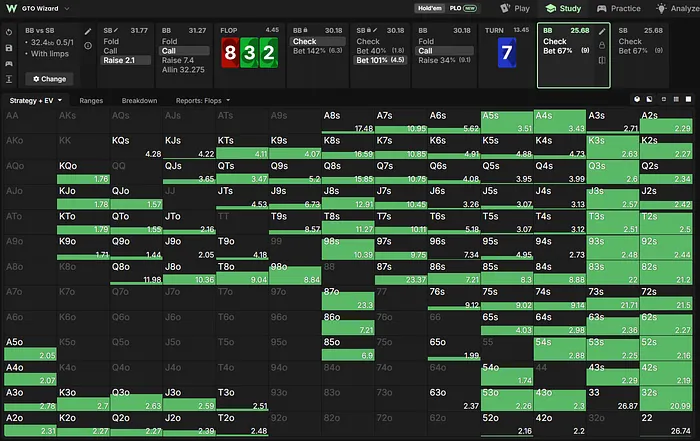Click the save floppy disk icon

click(9, 48)
